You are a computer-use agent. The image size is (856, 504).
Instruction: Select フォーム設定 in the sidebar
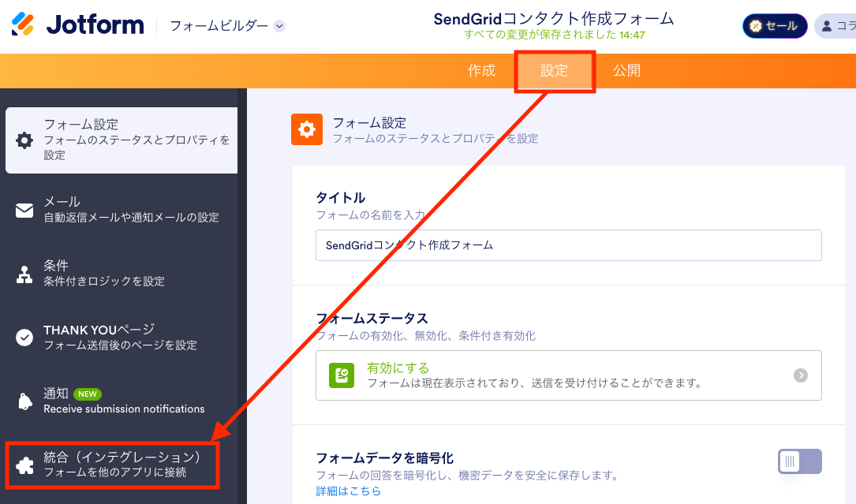pos(121,140)
